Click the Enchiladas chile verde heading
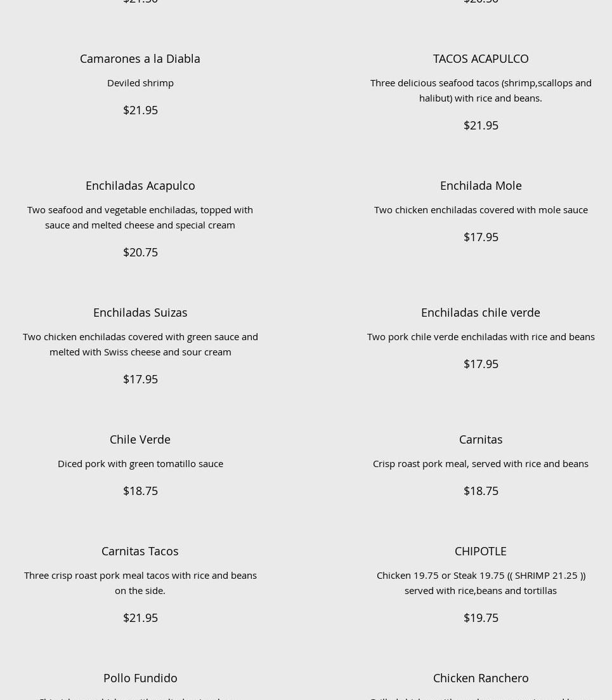This screenshot has width=612, height=700. (x=480, y=312)
